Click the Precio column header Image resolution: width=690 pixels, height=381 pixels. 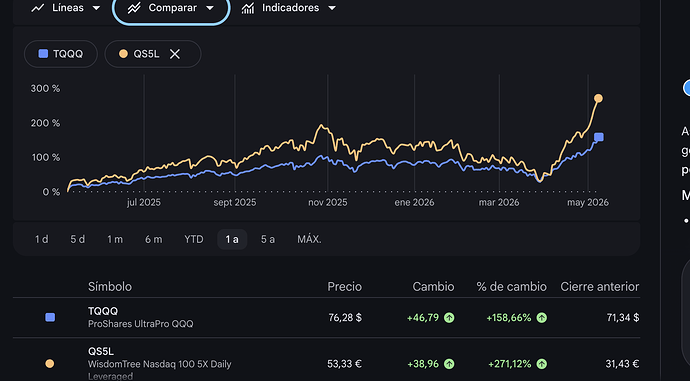tap(345, 286)
